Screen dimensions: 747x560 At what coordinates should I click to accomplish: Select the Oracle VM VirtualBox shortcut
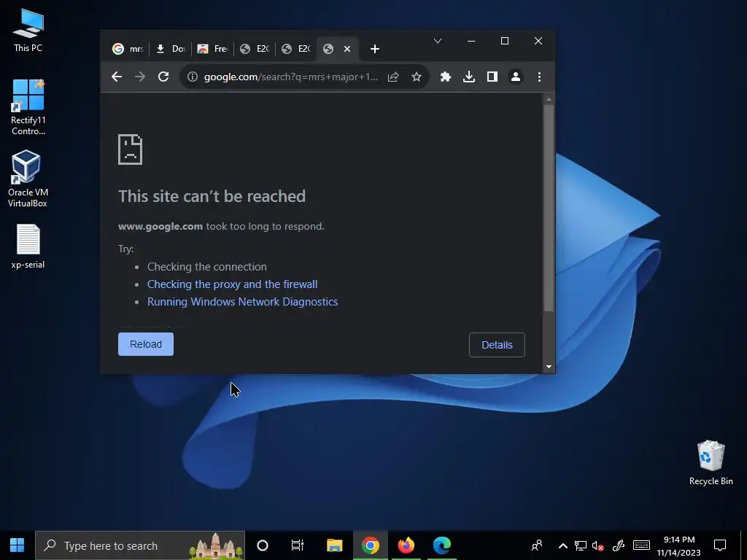28,179
